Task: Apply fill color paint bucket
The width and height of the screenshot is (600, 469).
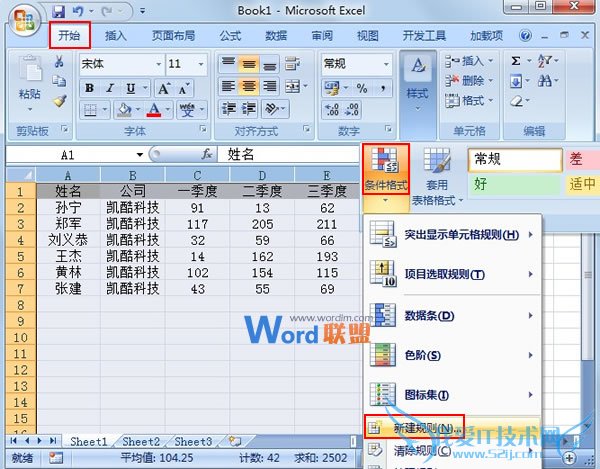Action: (124, 110)
